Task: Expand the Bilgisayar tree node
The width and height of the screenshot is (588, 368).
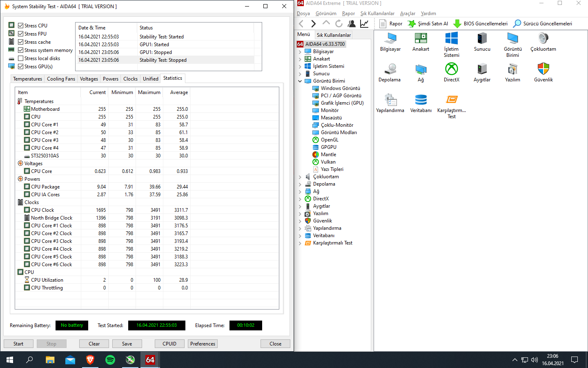Action: tap(300, 52)
